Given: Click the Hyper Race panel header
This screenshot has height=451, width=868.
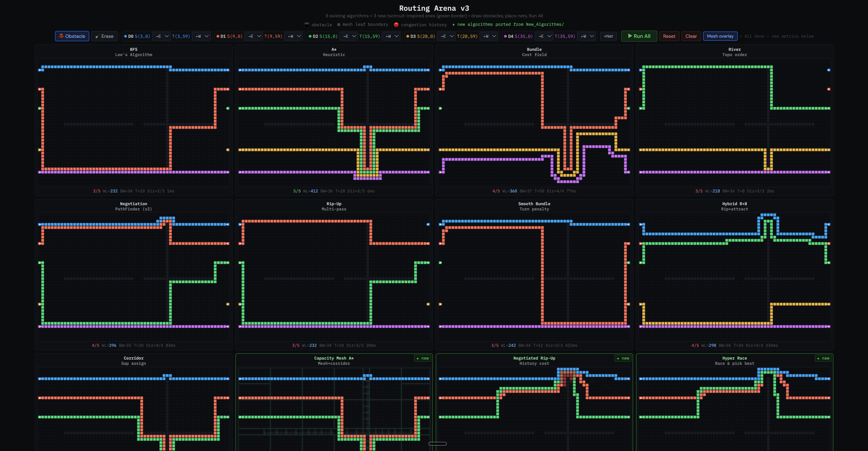Looking at the screenshot, I should 735,358.
